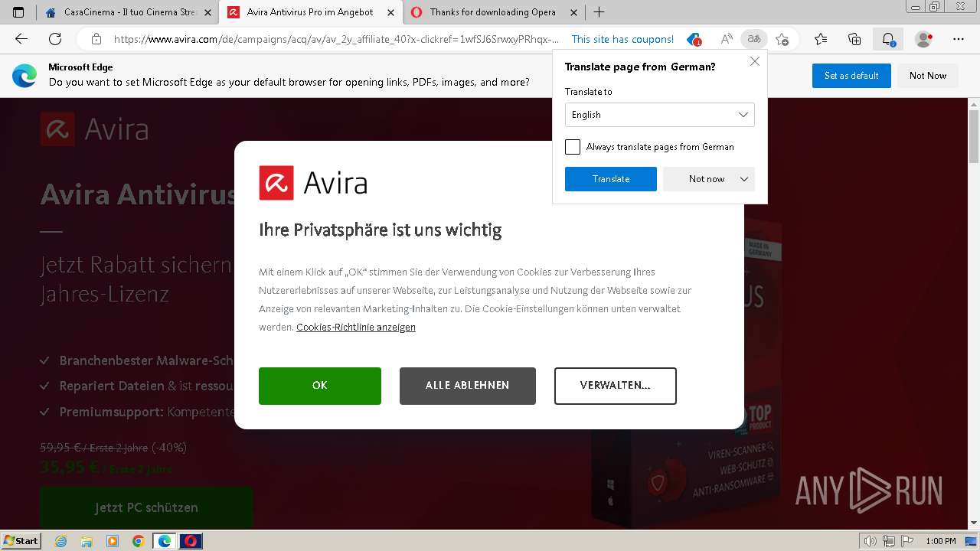
Task: Click Set as default button
Action: (x=851, y=76)
